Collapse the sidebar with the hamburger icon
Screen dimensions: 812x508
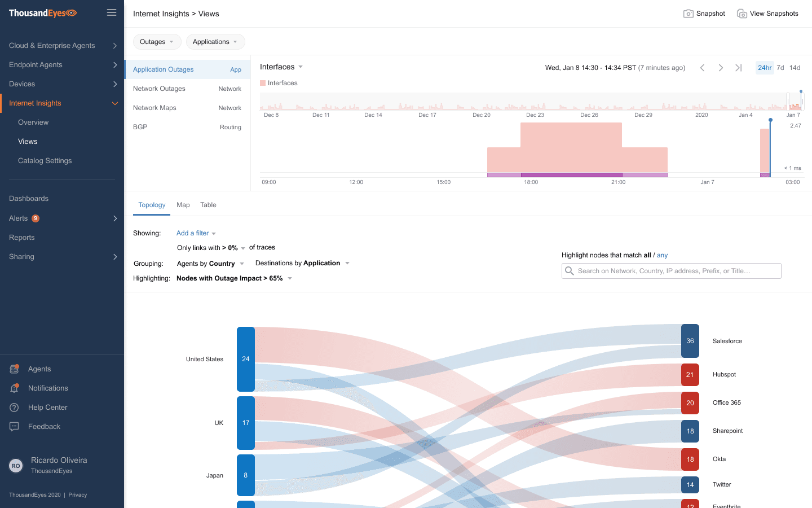click(x=111, y=12)
